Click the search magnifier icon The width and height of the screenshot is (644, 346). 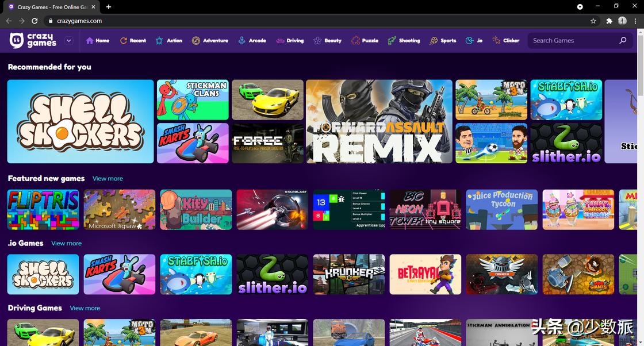click(623, 41)
